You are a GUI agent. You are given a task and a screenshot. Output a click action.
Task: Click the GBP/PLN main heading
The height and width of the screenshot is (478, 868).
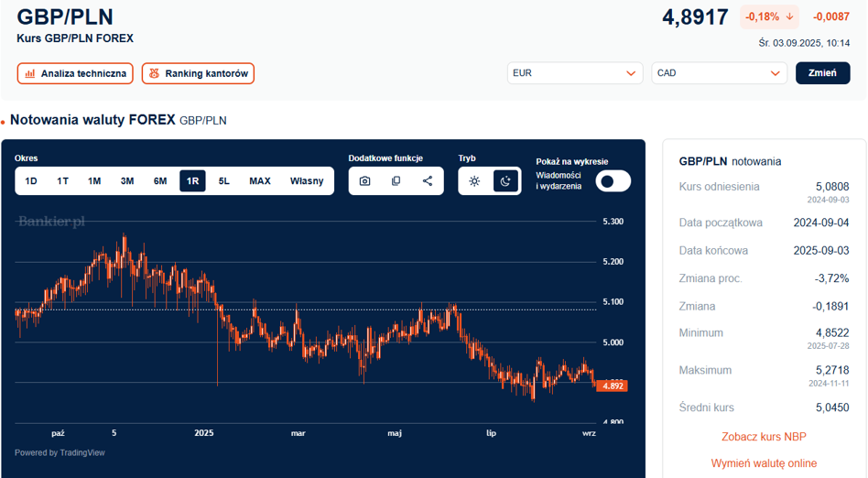[x=65, y=17]
